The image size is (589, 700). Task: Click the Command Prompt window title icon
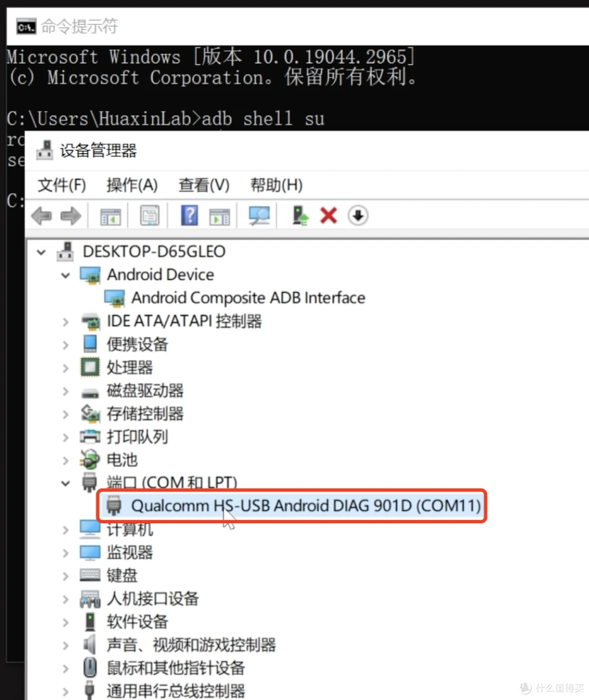click(26, 26)
